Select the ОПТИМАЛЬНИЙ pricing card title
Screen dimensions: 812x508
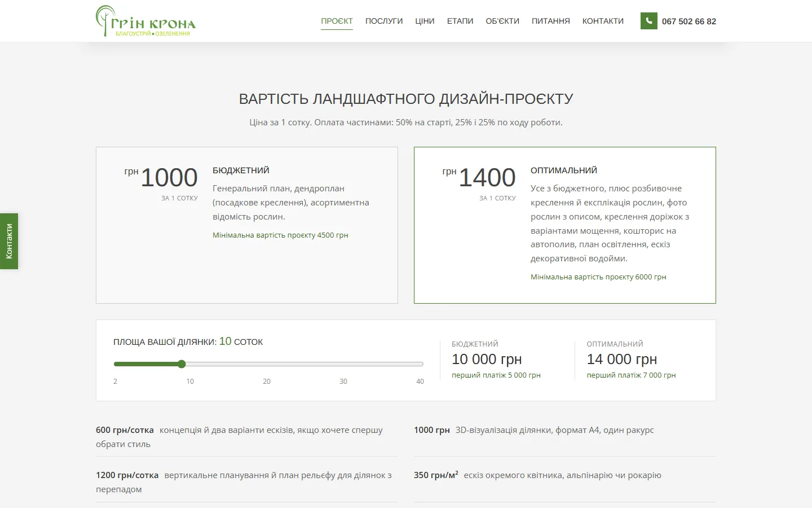click(x=564, y=170)
